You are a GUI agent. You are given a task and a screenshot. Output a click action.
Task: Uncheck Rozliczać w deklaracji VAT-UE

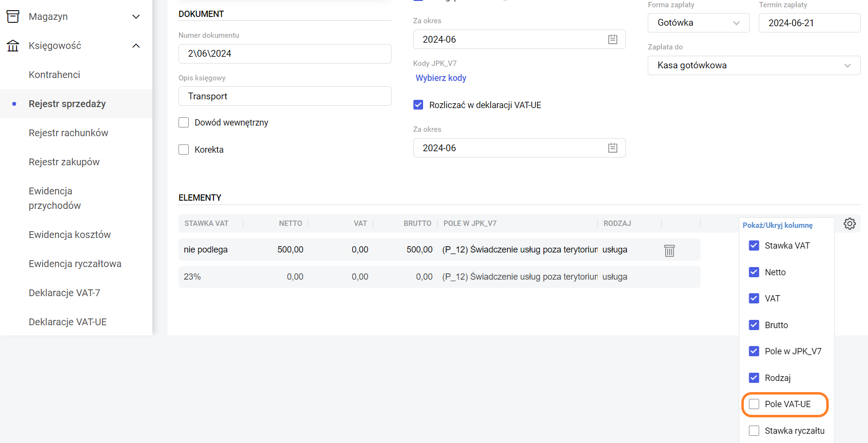click(418, 105)
